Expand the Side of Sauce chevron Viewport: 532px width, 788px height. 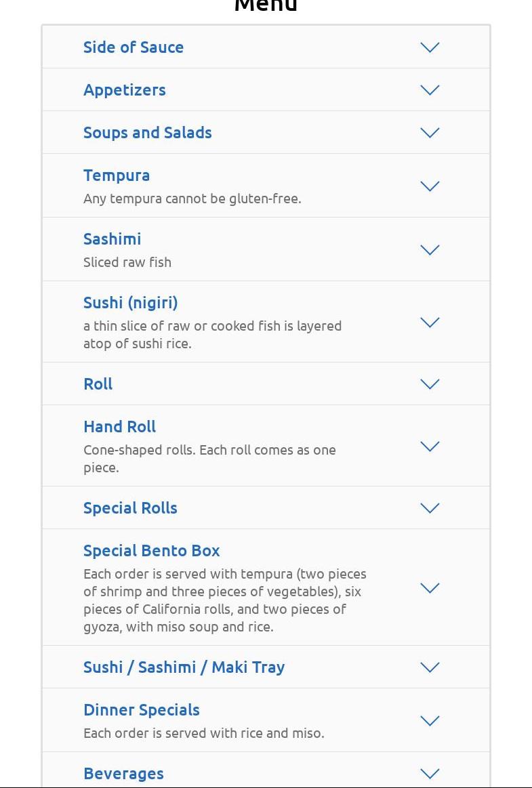click(430, 47)
